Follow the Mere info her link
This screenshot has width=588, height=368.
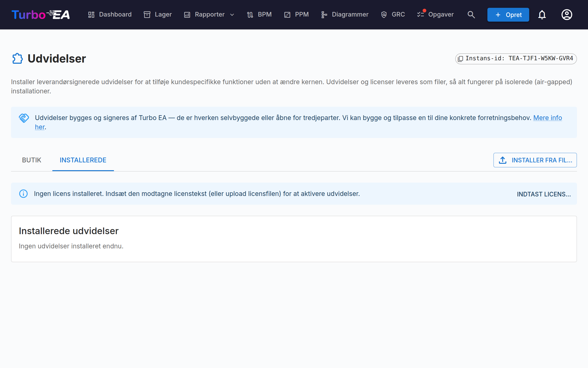click(x=547, y=118)
